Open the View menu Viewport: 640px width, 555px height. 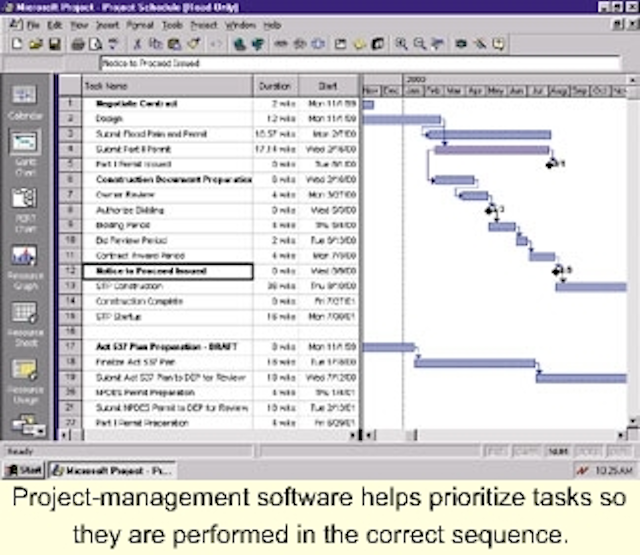(x=79, y=25)
